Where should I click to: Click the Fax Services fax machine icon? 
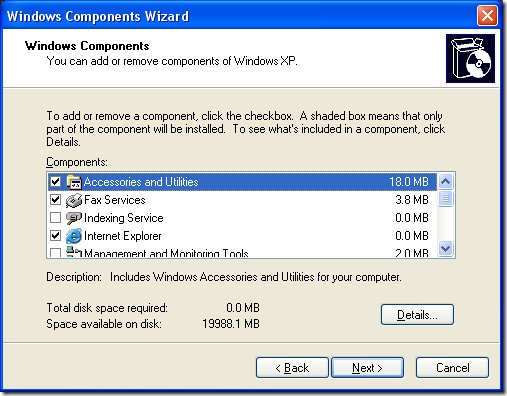click(x=74, y=200)
